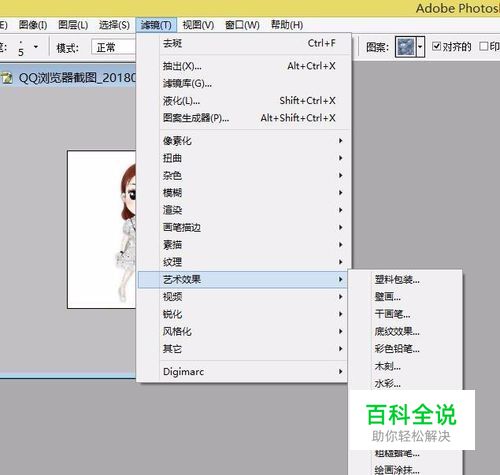Choose 干画笔... artistic filter
Screen dimensions: 500x475
click(x=405, y=314)
